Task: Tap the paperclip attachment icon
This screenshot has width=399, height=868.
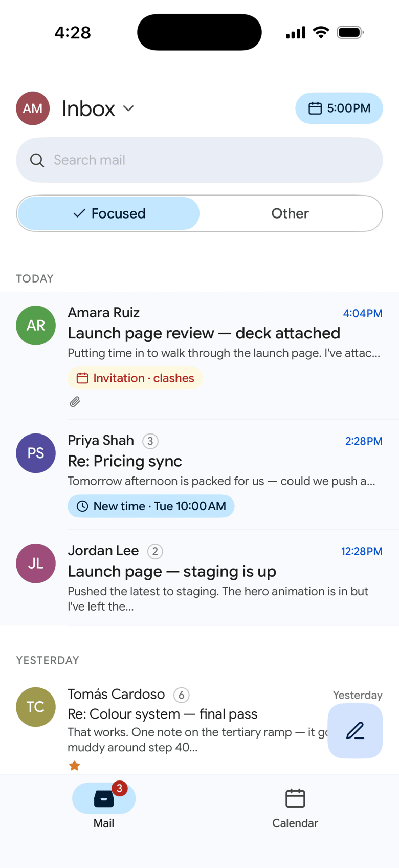Action: point(75,402)
